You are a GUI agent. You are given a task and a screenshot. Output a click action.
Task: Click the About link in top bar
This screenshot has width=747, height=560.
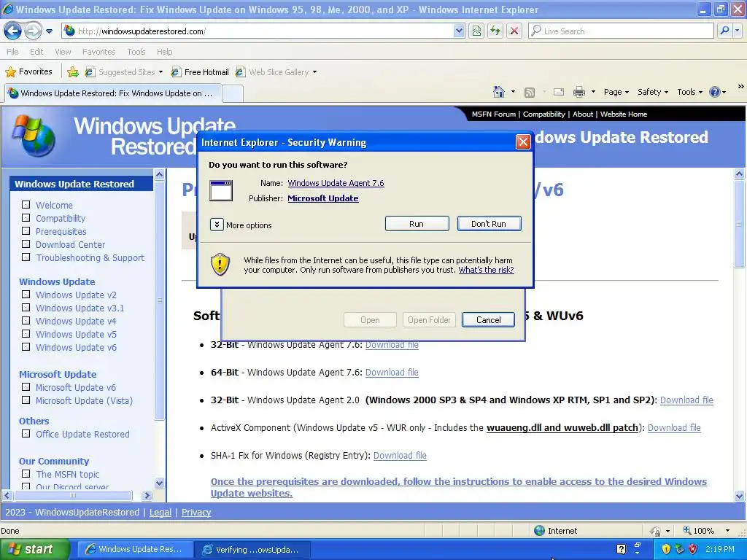(x=583, y=114)
